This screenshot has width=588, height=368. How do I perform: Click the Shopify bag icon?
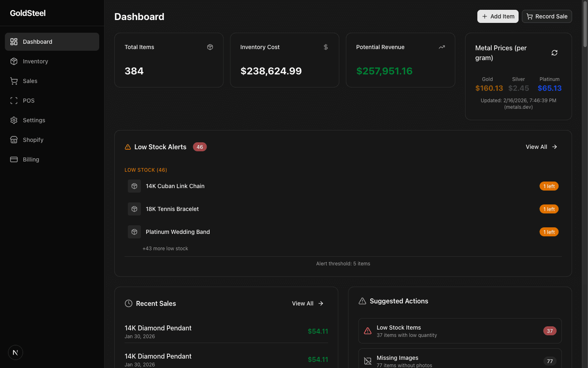click(14, 140)
